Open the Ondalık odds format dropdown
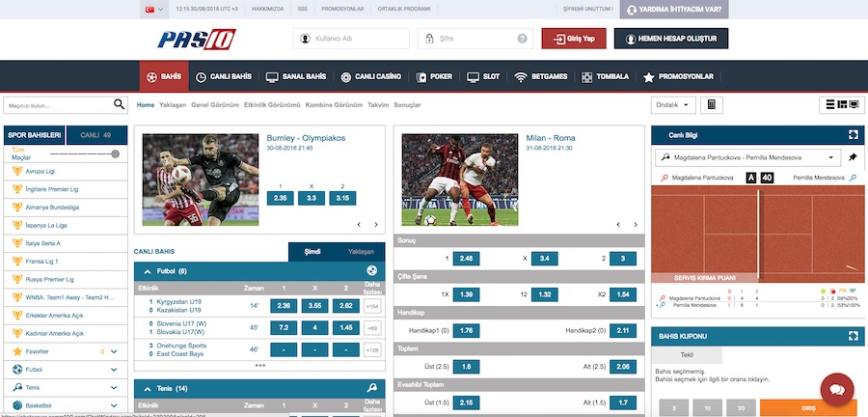 click(674, 104)
